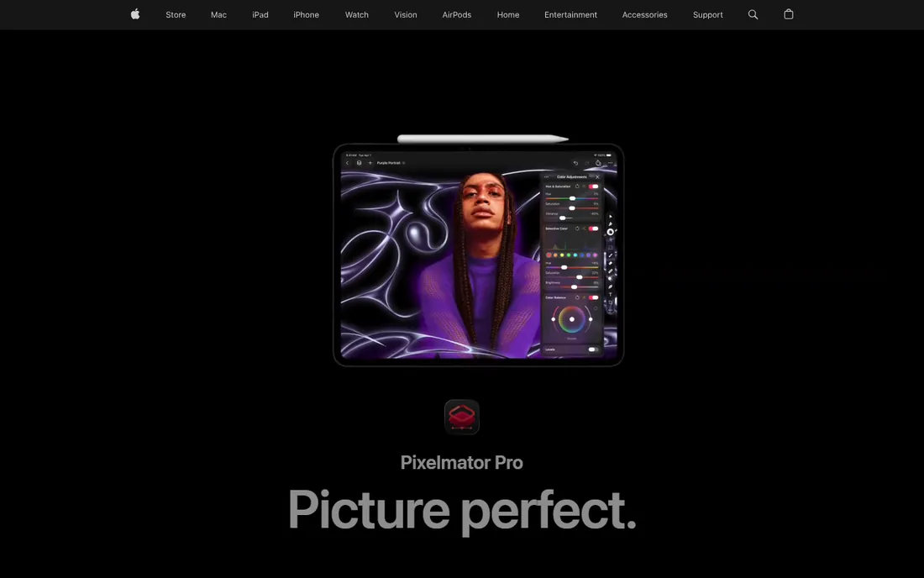Select the type T tool in sidebar
The image size is (924, 578).
611,295
